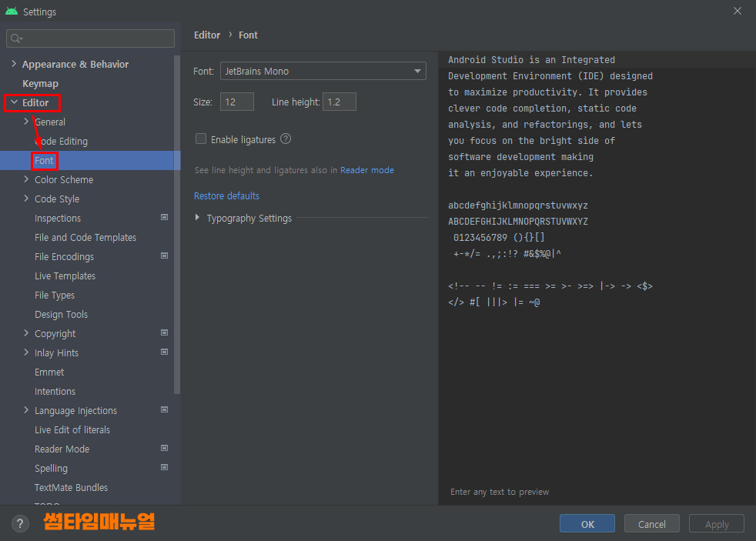Viewport: 756px width, 541px height.
Task: Click Editor in the breadcrumb
Action: click(207, 35)
